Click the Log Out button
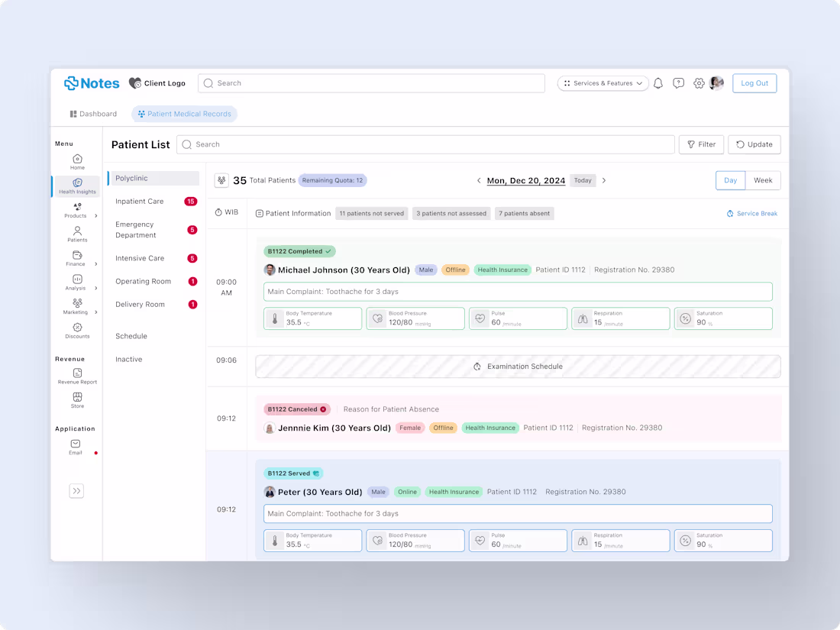The height and width of the screenshot is (630, 840). tap(754, 83)
